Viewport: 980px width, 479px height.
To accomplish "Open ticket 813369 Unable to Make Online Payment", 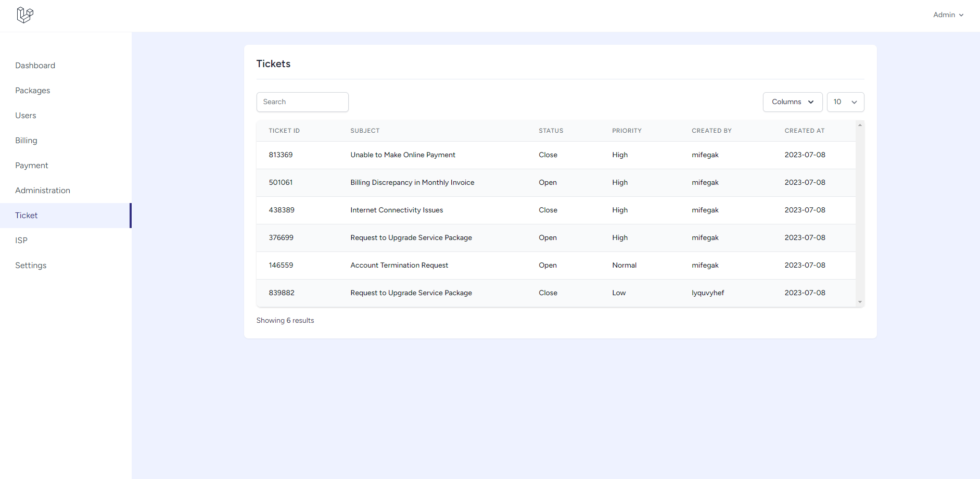I will [403, 155].
